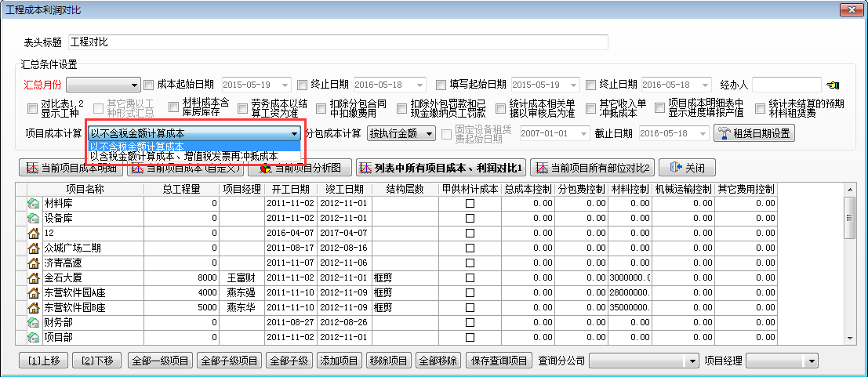868x377 pixels.
Task: Click the house icon beside 众城广场二期
Action: [x=34, y=248]
